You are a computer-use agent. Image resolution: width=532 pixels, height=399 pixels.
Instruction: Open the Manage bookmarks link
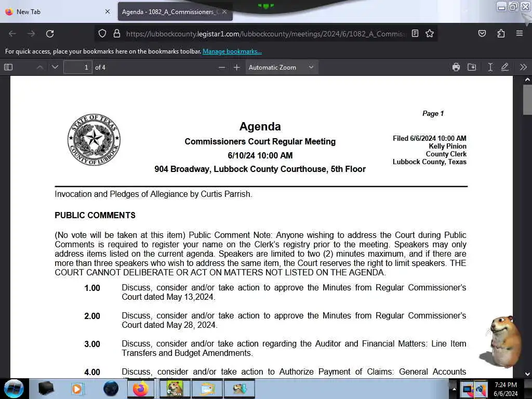click(232, 51)
